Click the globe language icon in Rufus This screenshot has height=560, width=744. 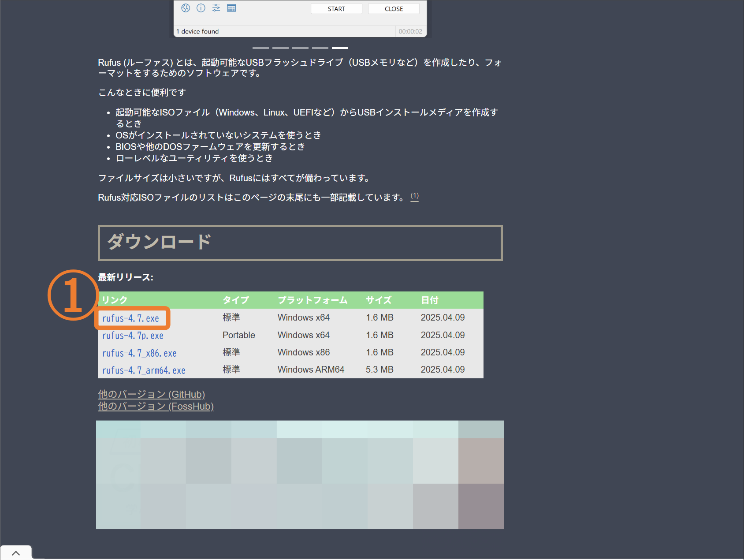[186, 8]
